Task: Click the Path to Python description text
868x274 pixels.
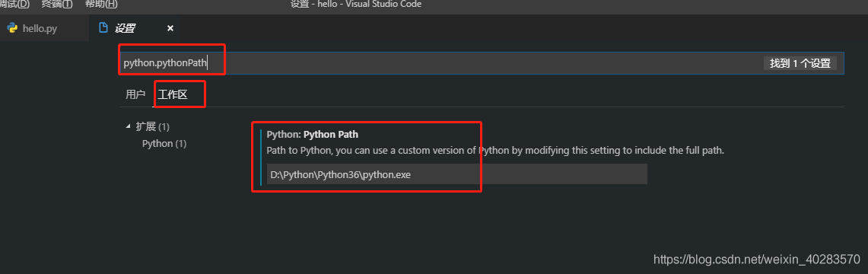Action: [495, 150]
